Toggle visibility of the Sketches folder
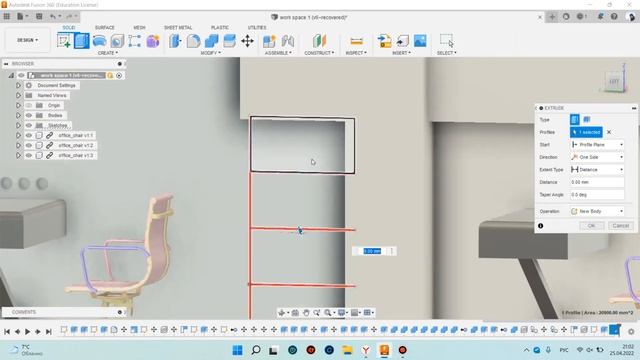The width and height of the screenshot is (640, 360). coord(29,125)
